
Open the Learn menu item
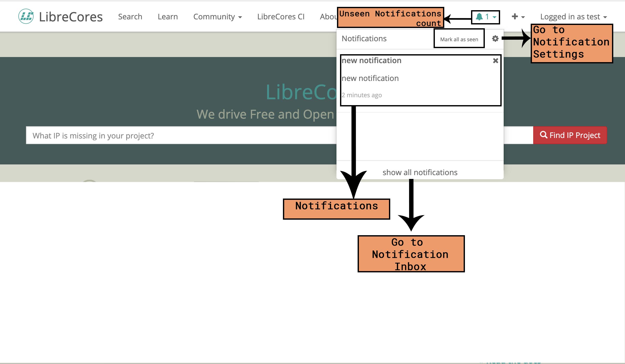click(168, 17)
